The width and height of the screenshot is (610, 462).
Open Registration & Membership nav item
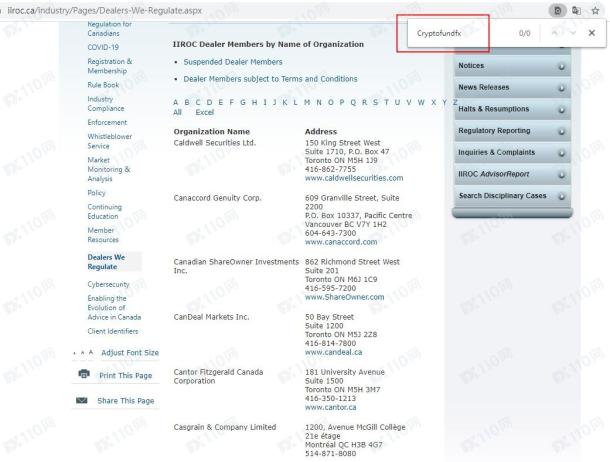point(110,66)
